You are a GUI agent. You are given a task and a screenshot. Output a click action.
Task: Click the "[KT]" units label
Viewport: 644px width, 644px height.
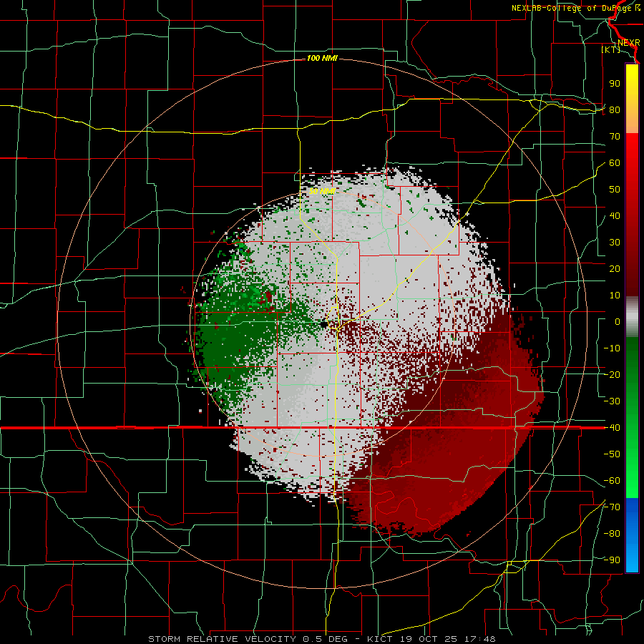click(x=610, y=49)
